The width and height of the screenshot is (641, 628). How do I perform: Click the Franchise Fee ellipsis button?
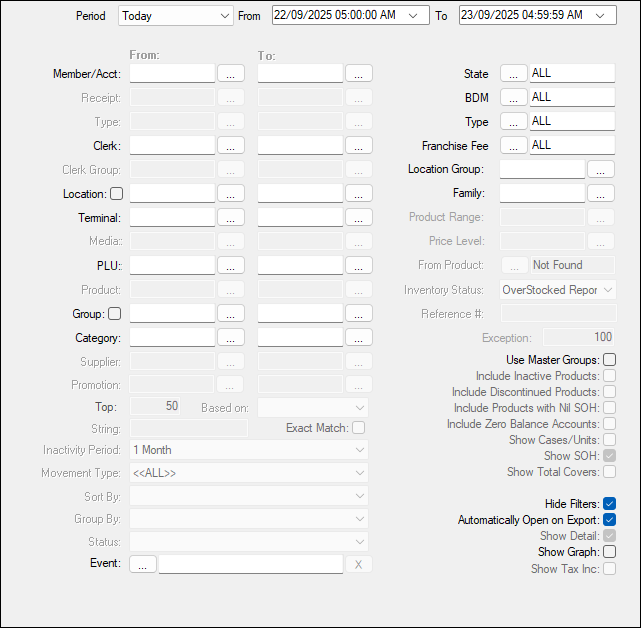tap(513, 146)
